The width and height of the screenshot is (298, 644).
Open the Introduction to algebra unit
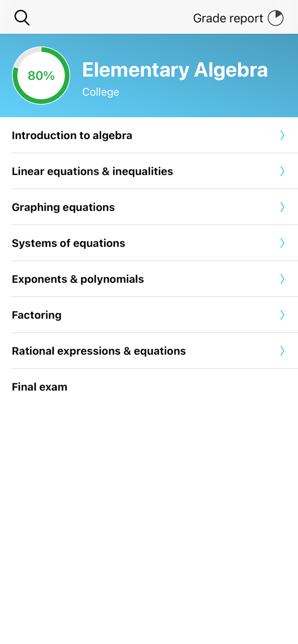coord(72,135)
